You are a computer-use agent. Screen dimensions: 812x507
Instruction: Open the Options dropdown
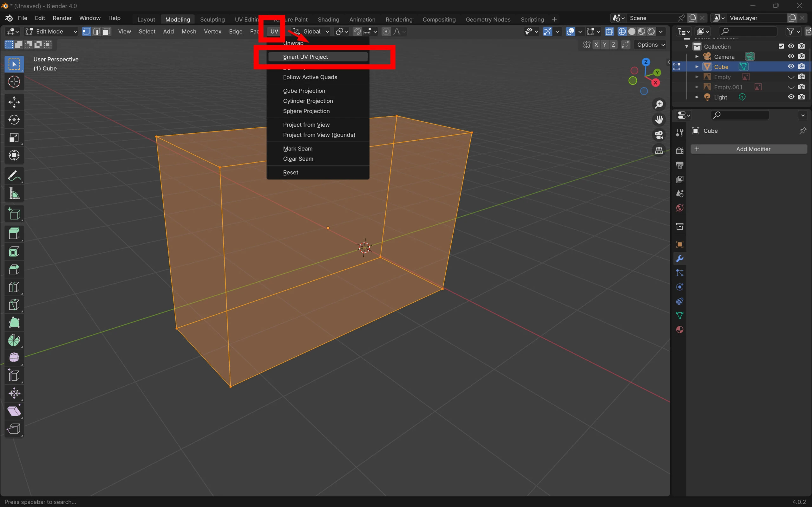tap(651, 45)
